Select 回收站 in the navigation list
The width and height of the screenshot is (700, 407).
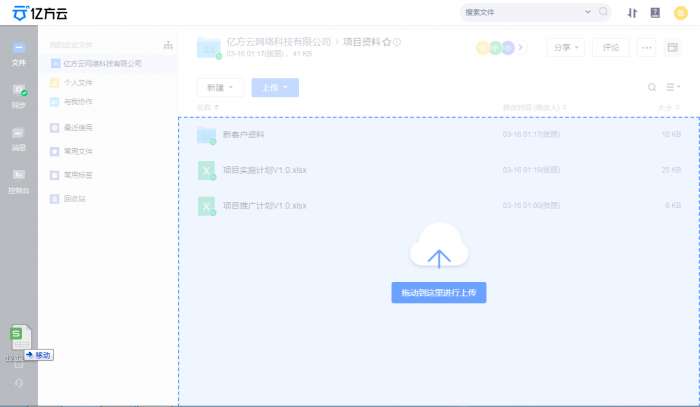pos(78,198)
